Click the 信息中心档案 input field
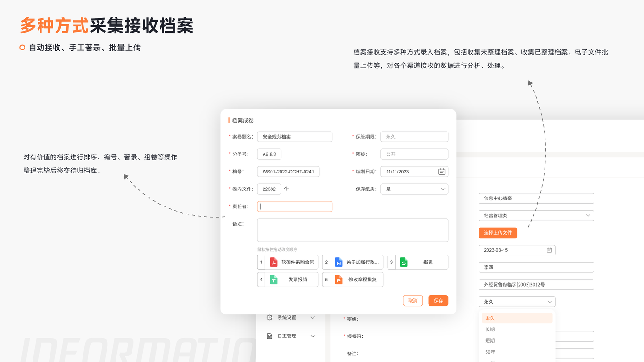Screen dimensions: 644x362 [x=536, y=198]
